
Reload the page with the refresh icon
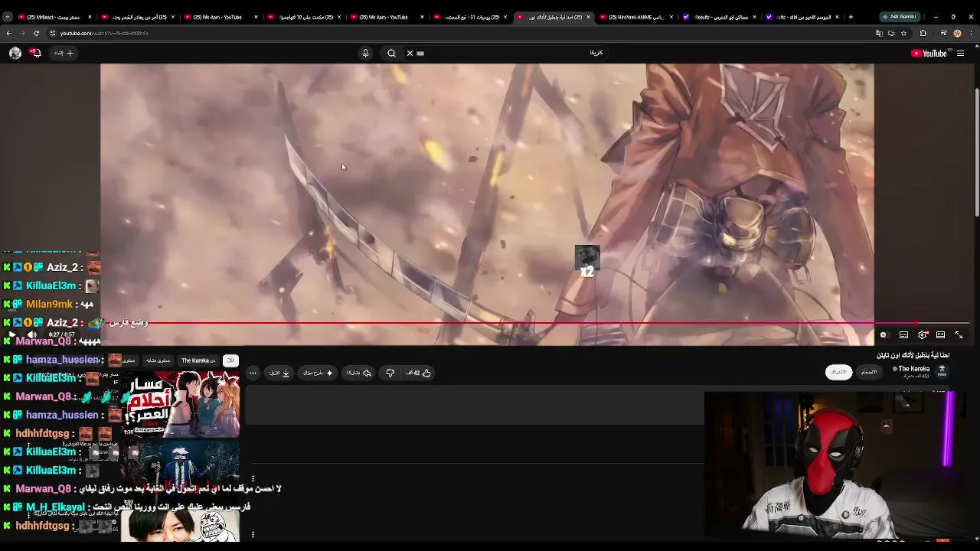tap(36, 33)
